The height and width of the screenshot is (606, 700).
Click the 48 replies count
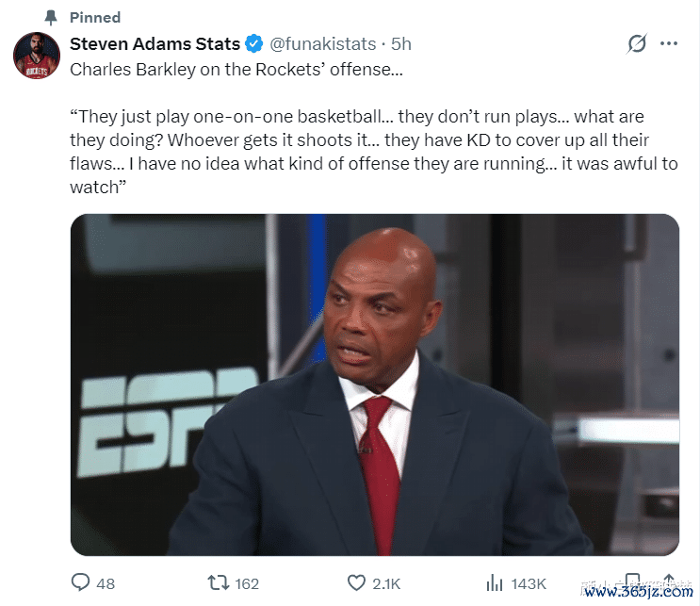coord(106,584)
